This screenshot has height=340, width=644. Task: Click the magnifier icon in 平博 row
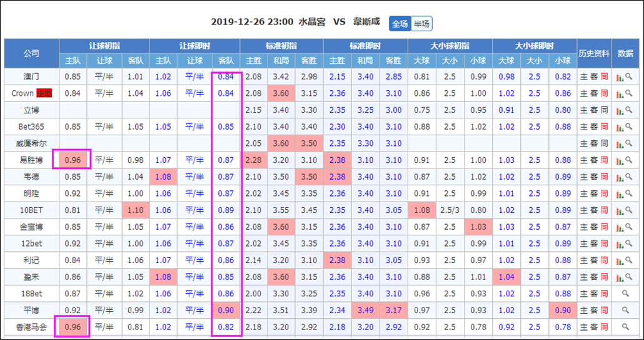coord(625,311)
